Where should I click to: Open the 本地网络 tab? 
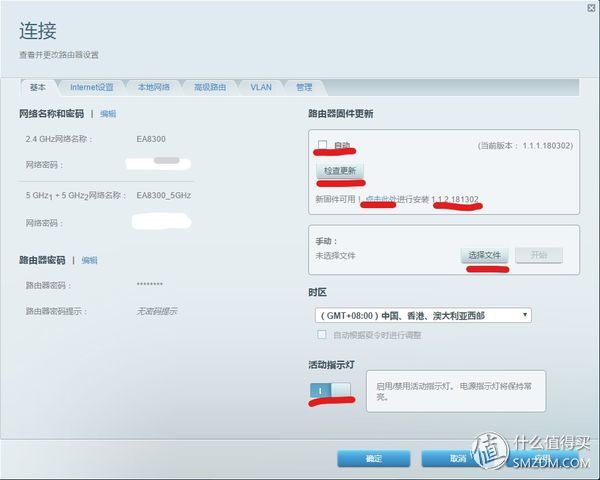coord(153,87)
